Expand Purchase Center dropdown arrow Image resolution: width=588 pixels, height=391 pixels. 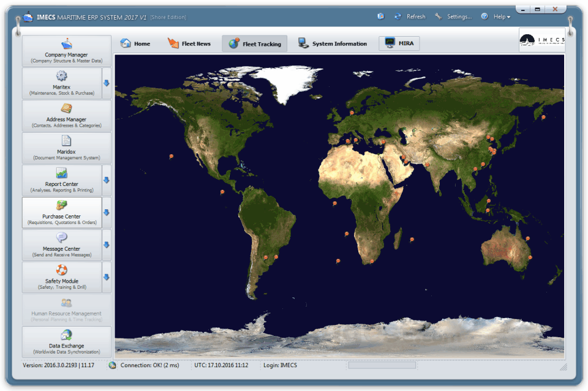pyautogui.click(x=107, y=213)
